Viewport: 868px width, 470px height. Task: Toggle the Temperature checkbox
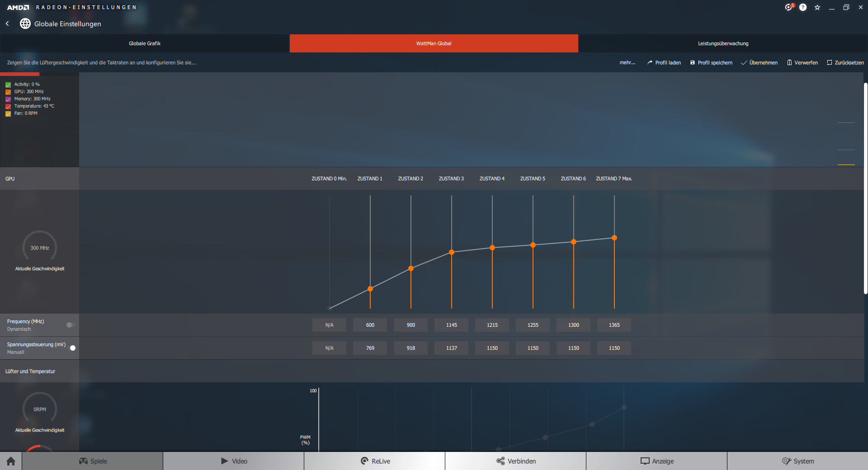(x=8, y=106)
